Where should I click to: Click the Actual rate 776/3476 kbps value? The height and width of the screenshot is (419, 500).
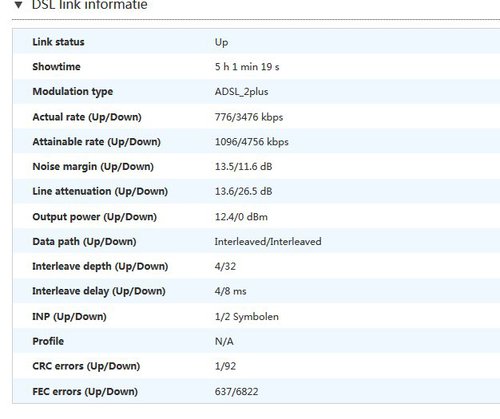coord(249,117)
